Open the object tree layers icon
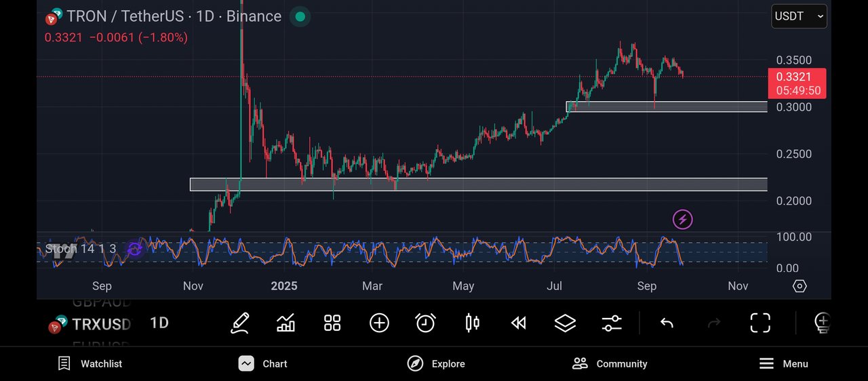Screen dimensions: 868x381 point(565,323)
